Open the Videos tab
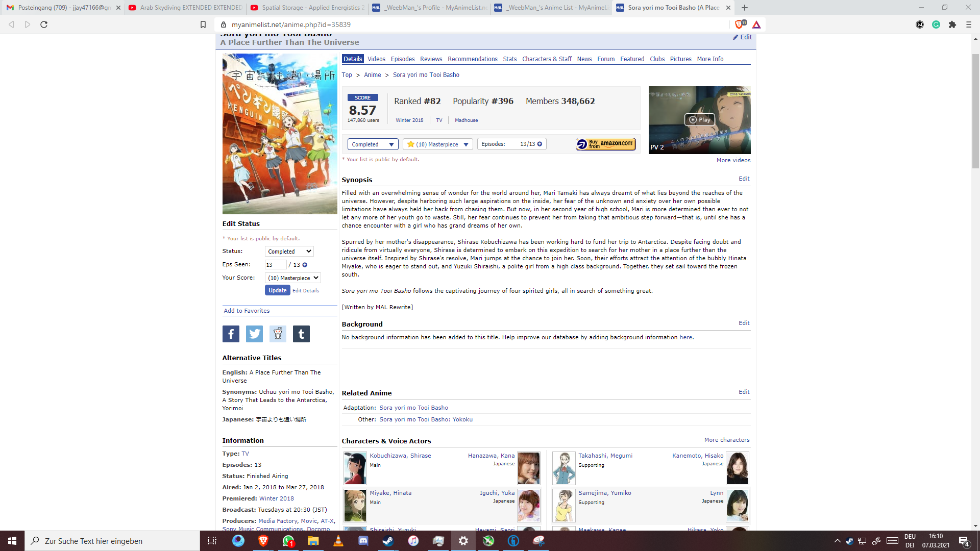This screenshot has height=551, width=980. [376, 59]
